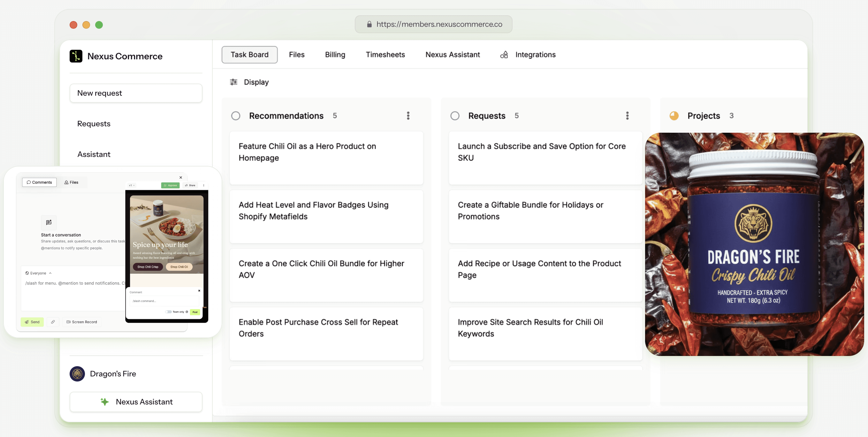Click the New request button
This screenshot has height=437, width=868.
136,93
